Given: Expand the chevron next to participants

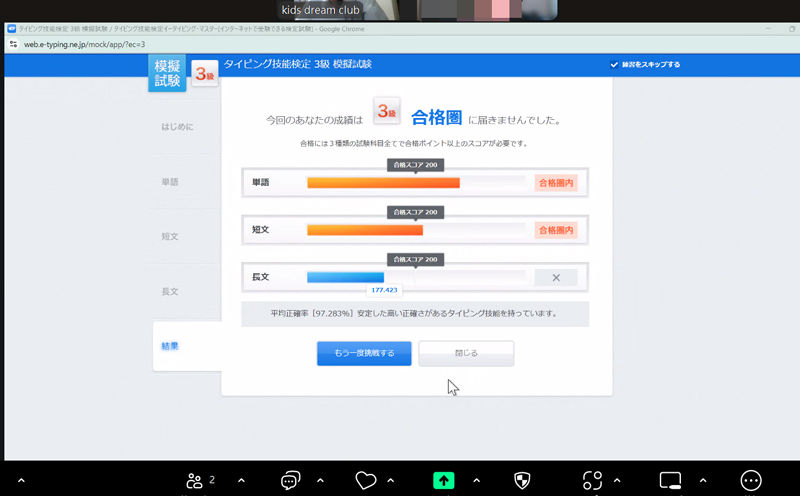Looking at the screenshot, I should pyautogui.click(x=241, y=480).
